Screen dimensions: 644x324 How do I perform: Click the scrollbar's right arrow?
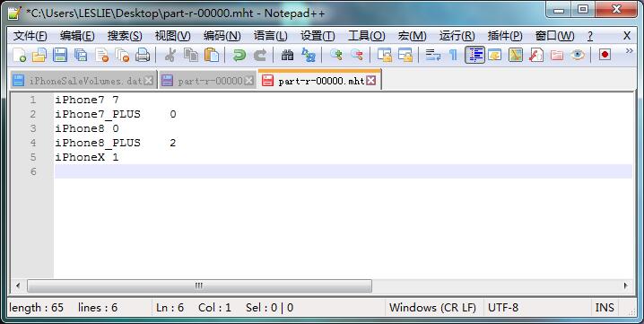click(x=626, y=285)
